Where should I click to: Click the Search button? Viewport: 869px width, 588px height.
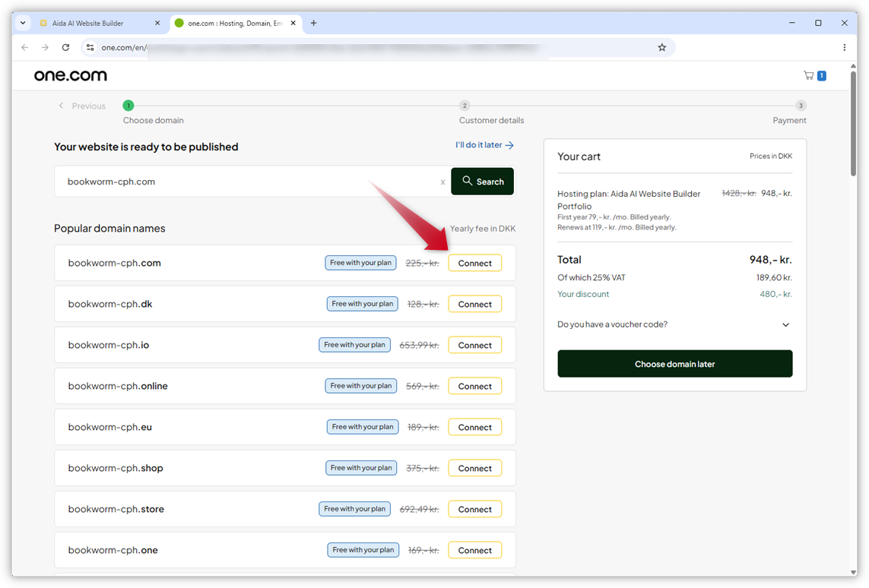483,182
